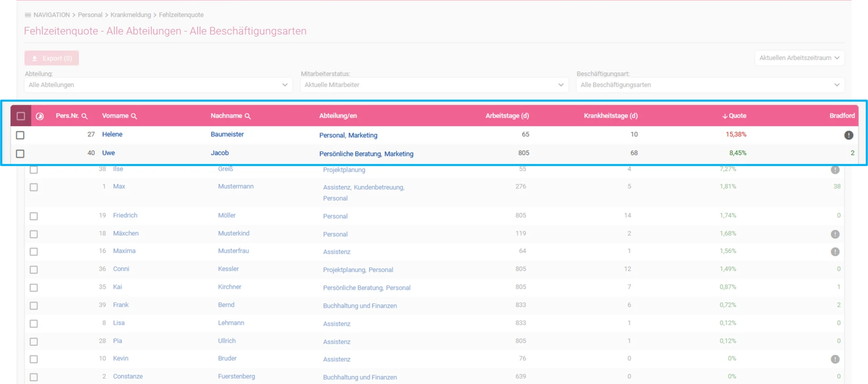Toggle the select-all checkbox in table header

[x=21, y=116]
